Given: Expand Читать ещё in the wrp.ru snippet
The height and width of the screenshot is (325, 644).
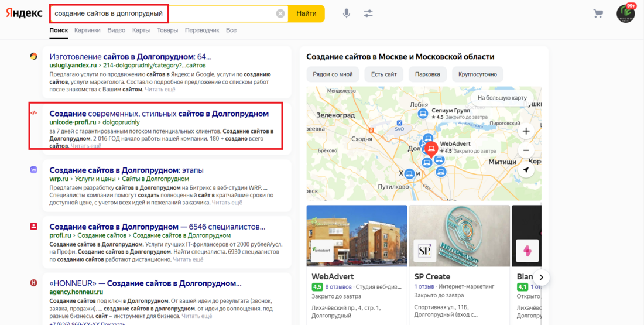Looking at the screenshot, I should (227, 203).
